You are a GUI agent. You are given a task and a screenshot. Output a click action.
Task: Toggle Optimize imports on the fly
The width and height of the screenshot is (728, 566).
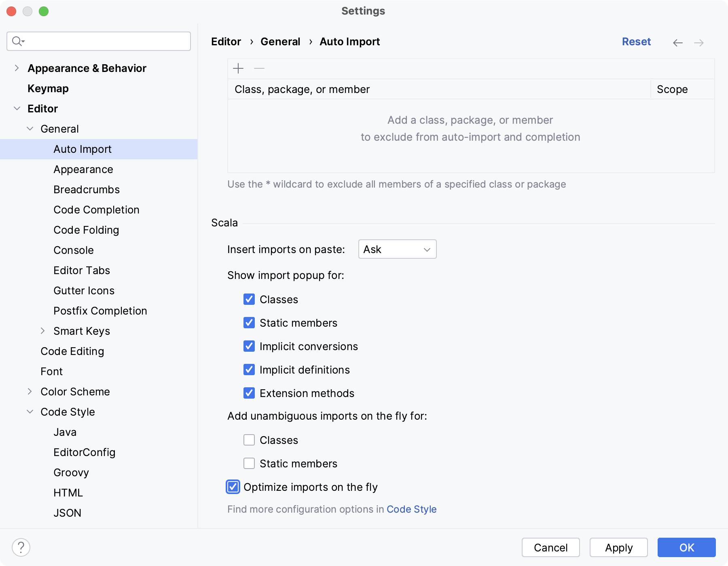(x=233, y=487)
